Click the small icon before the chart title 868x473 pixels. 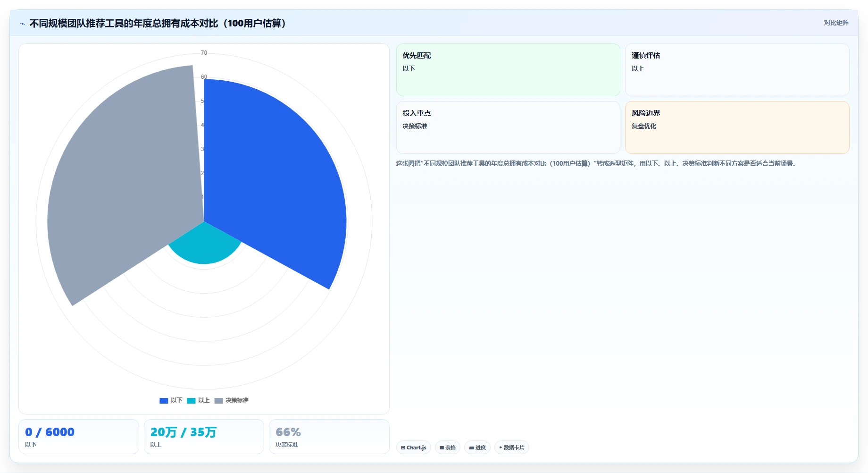coord(22,24)
